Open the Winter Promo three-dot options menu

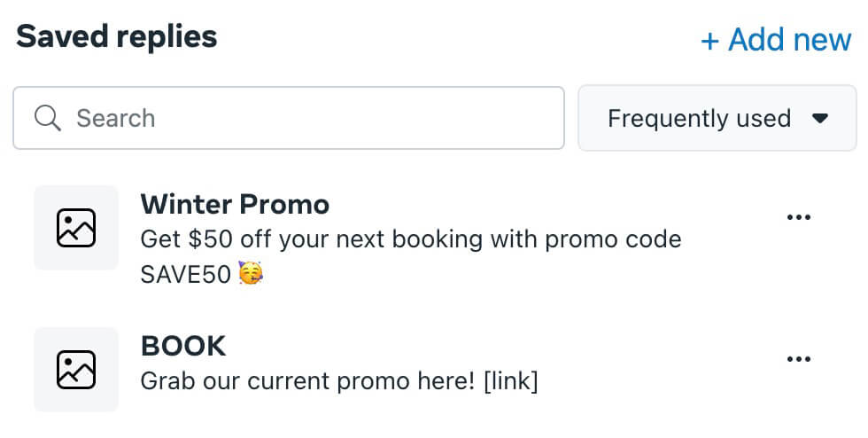coord(798,218)
